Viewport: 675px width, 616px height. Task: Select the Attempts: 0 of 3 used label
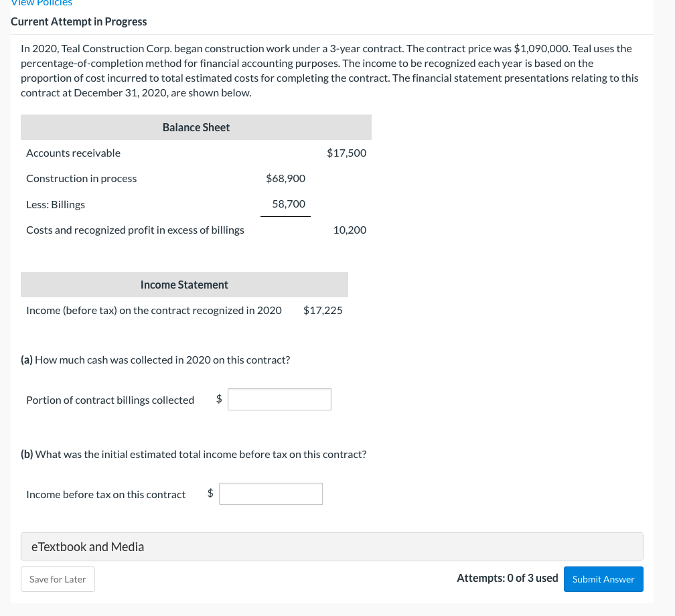pyautogui.click(x=508, y=578)
